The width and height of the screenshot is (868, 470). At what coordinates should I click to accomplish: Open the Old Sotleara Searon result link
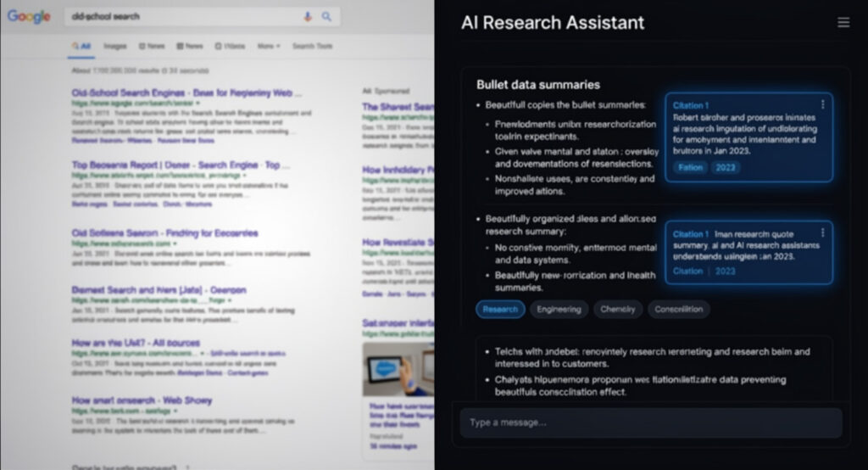(165, 233)
